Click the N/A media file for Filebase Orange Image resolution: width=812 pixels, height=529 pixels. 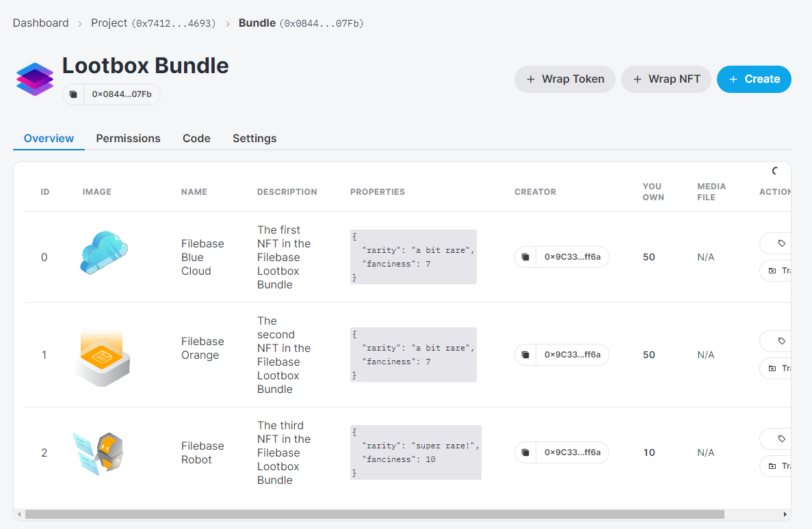pyautogui.click(x=706, y=355)
